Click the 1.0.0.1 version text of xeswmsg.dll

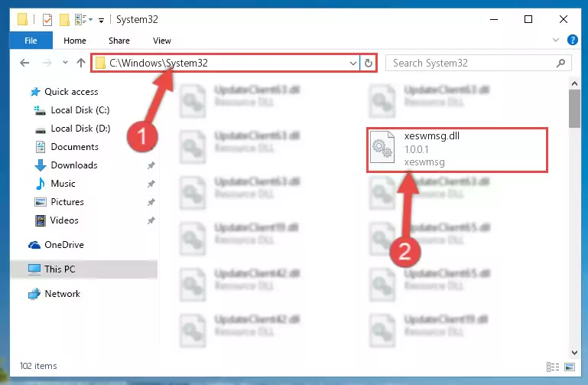[416, 150]
